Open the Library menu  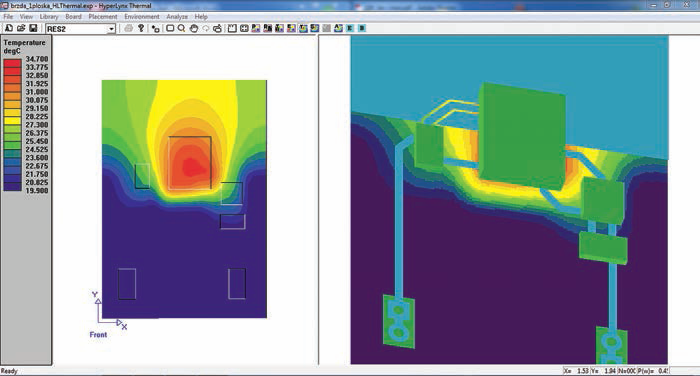49,17
